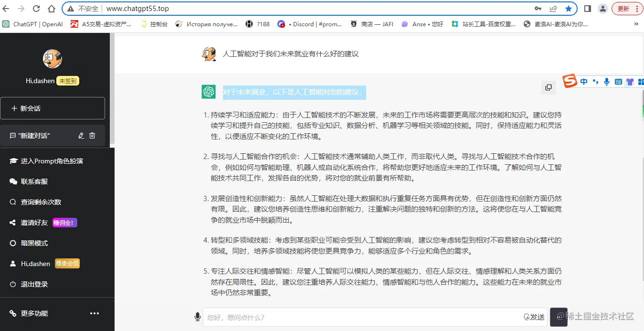The width and height of the screenshot is (644, 331).
Task: Start a new chat with 新会话
Action: 53,108
